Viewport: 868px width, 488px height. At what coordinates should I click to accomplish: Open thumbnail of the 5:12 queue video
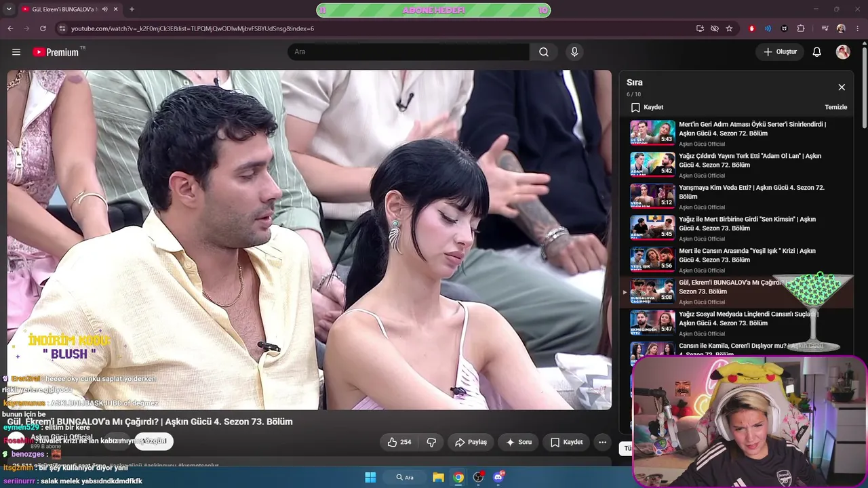pos(652,196)
